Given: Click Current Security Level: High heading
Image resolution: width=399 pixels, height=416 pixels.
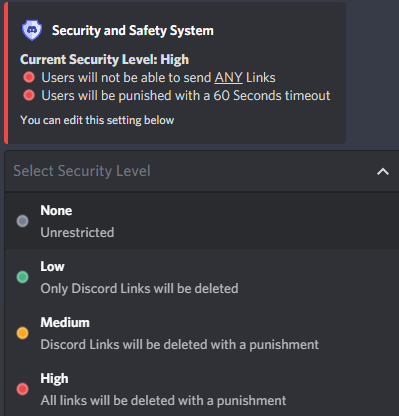Looking at the screenshot, I should [104, 60].
